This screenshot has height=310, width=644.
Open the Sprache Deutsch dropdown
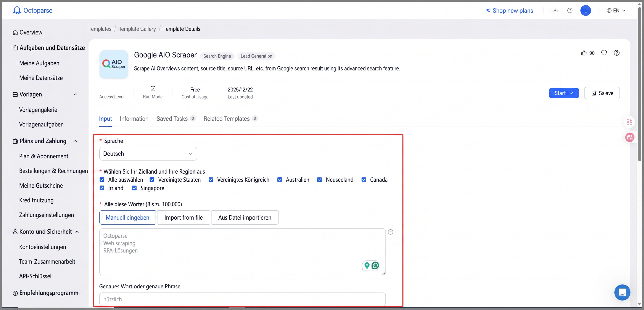pyautogui.click(x=148, y=154)
